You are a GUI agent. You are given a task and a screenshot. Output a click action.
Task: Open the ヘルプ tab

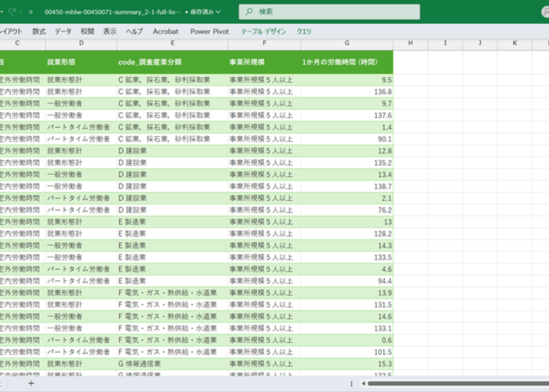pos(134,31)
